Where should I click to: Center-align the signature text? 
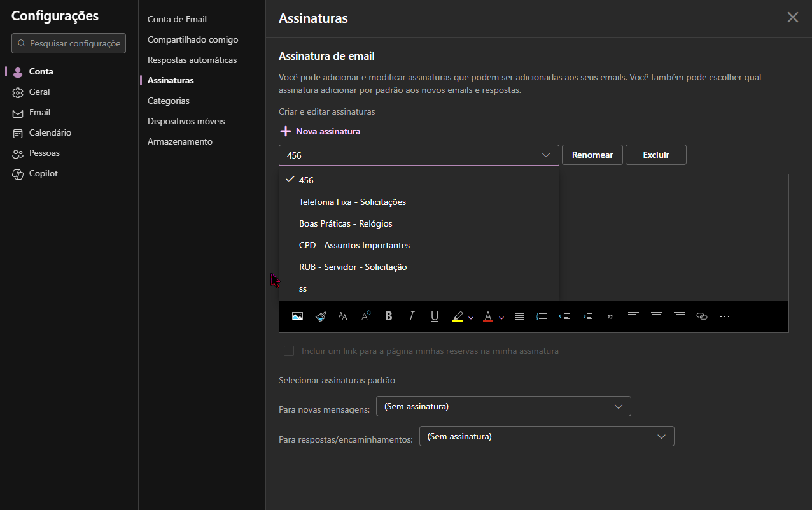[x=656, y=316]
